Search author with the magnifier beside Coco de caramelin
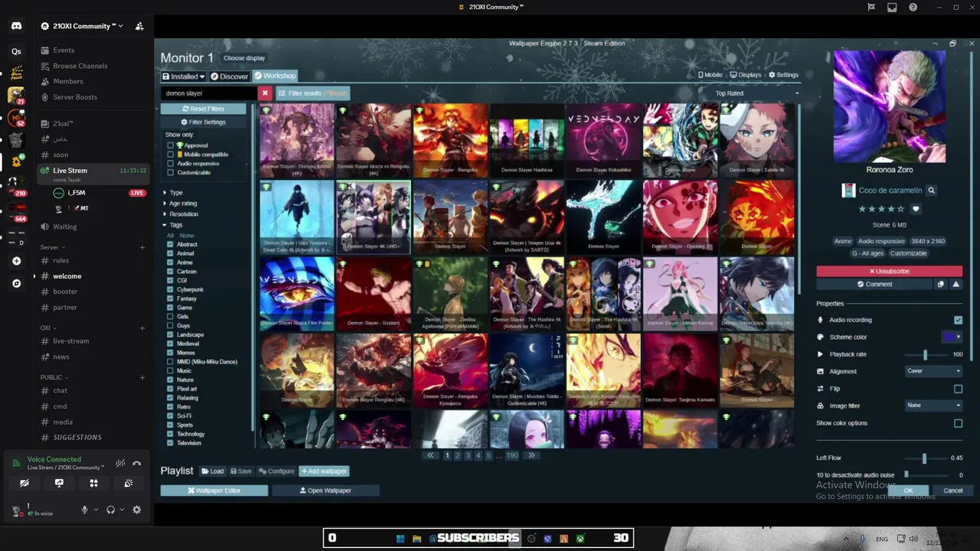Viewport: 980px width, 551px height. pyautogui.click(x=931, y=191)
